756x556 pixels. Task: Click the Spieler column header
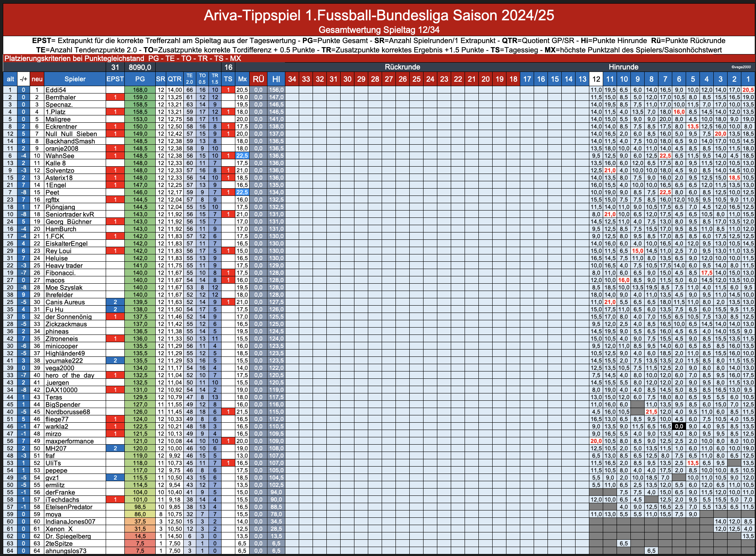[x=75, y=79]
